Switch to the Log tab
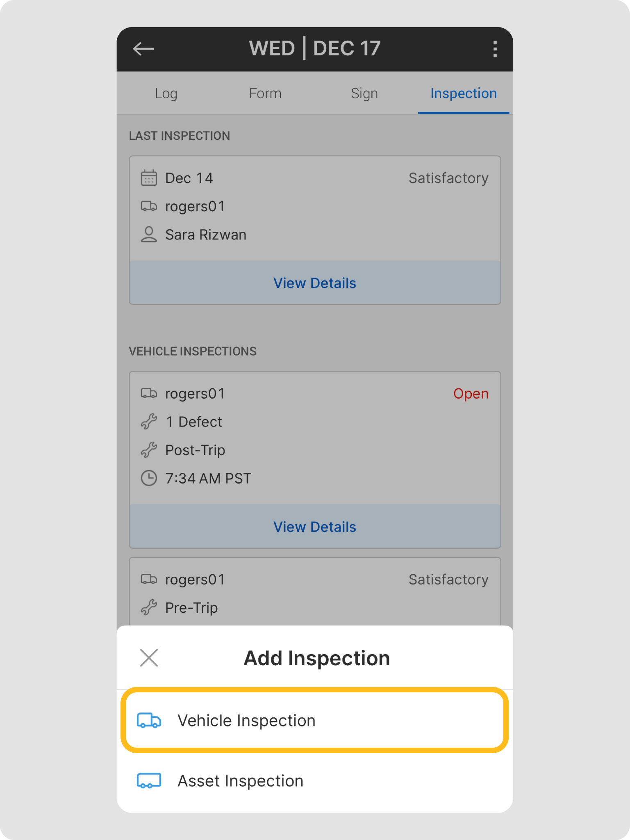 tap(166, 94)
